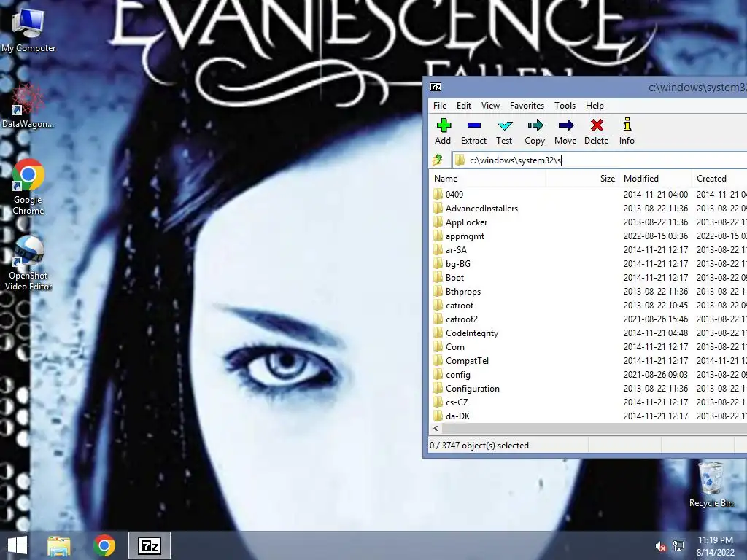The width and height of the screenshot is (747, 560).
Task: Click folder icon of the config row
Action: pos(438,375)
